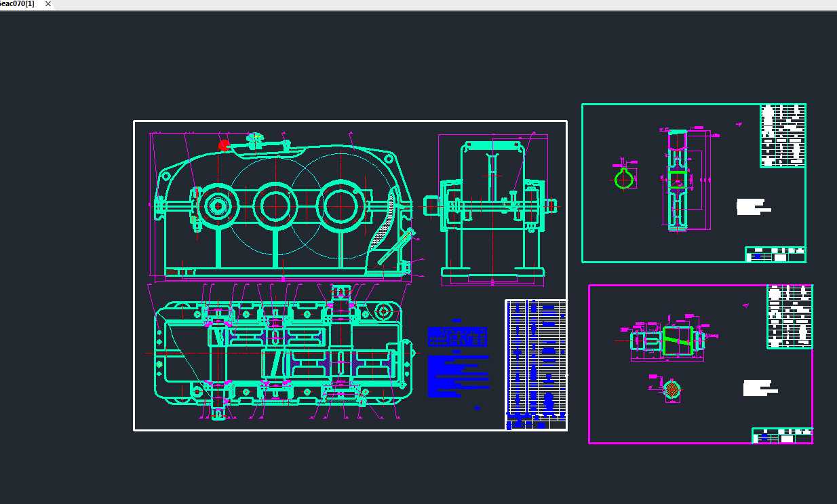Click the red marker on gearbox top
This screenshot has width=837, height=504.
pyautogui.click(x=224, y=145)
